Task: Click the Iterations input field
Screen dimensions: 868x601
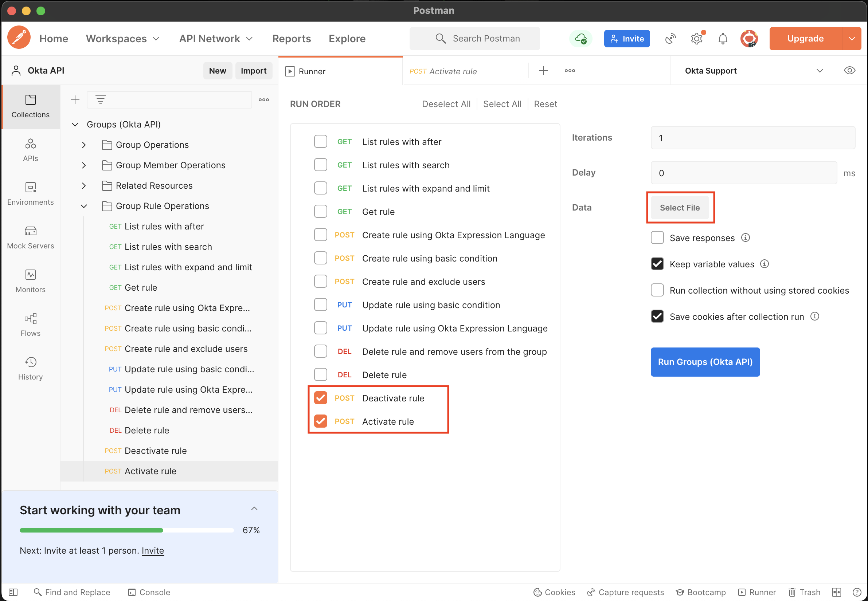Action: click(753, 138)
